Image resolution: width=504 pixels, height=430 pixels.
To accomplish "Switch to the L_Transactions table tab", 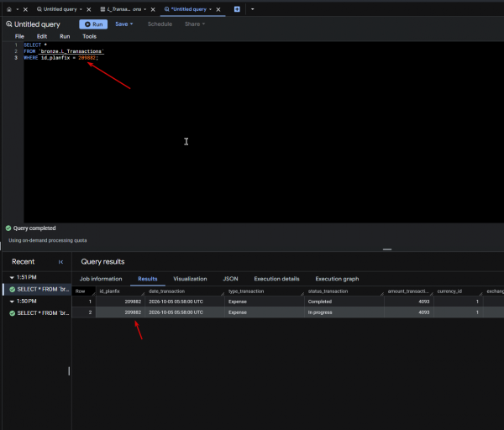I will tap(121, 9).
